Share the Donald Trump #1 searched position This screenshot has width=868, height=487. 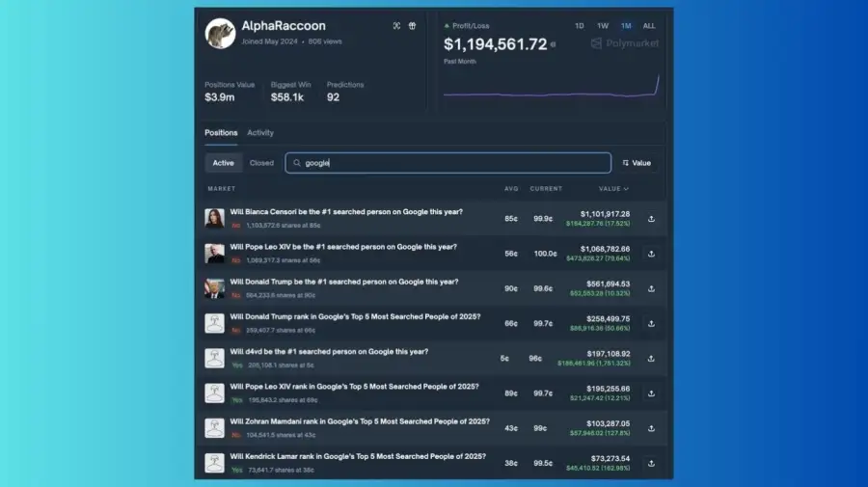coord(651,289)
